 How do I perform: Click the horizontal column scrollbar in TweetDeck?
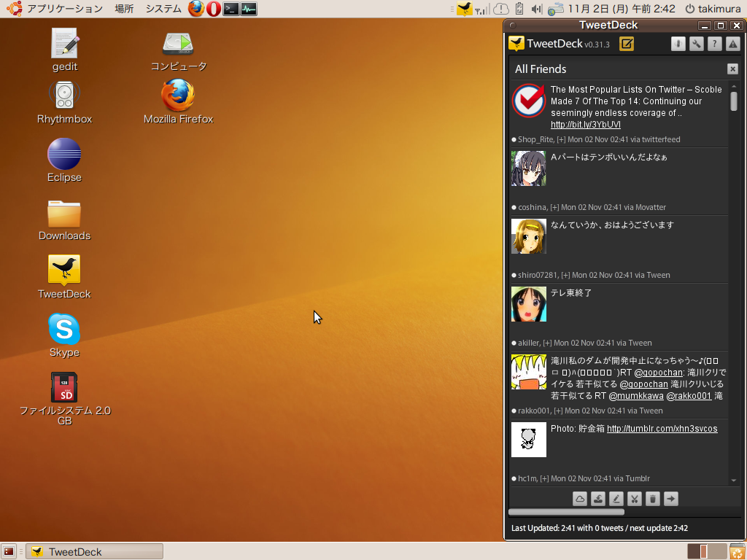566,512
